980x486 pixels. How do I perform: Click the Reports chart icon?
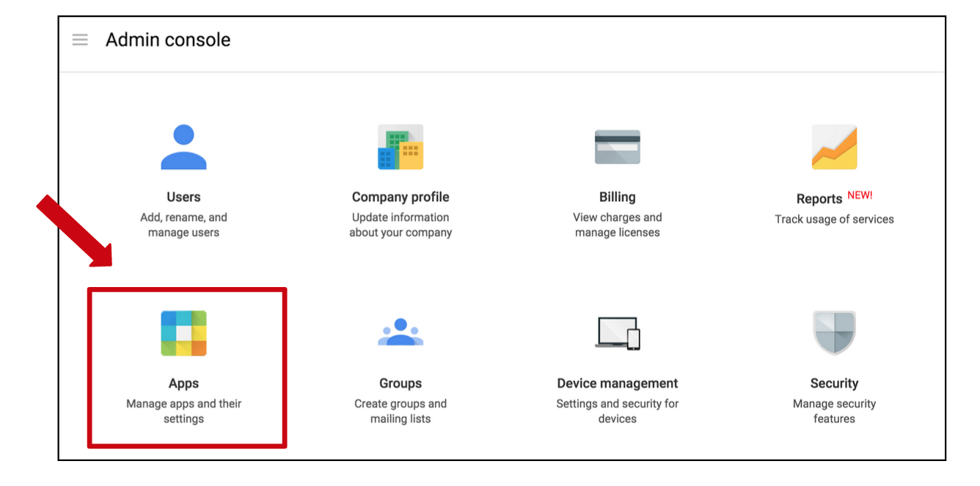[834, 147]
